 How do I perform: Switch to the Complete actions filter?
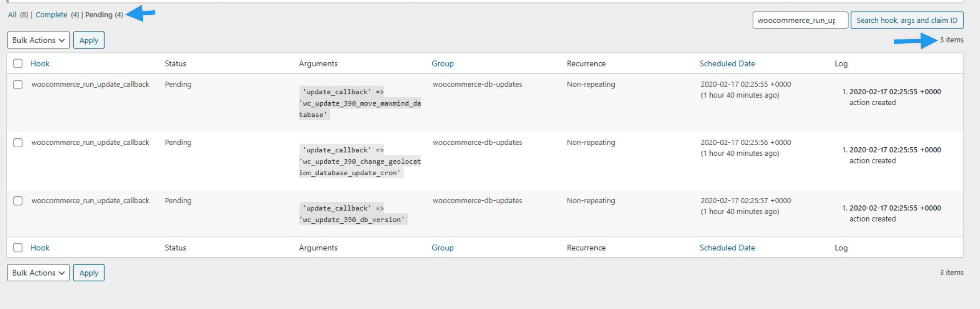51,15
